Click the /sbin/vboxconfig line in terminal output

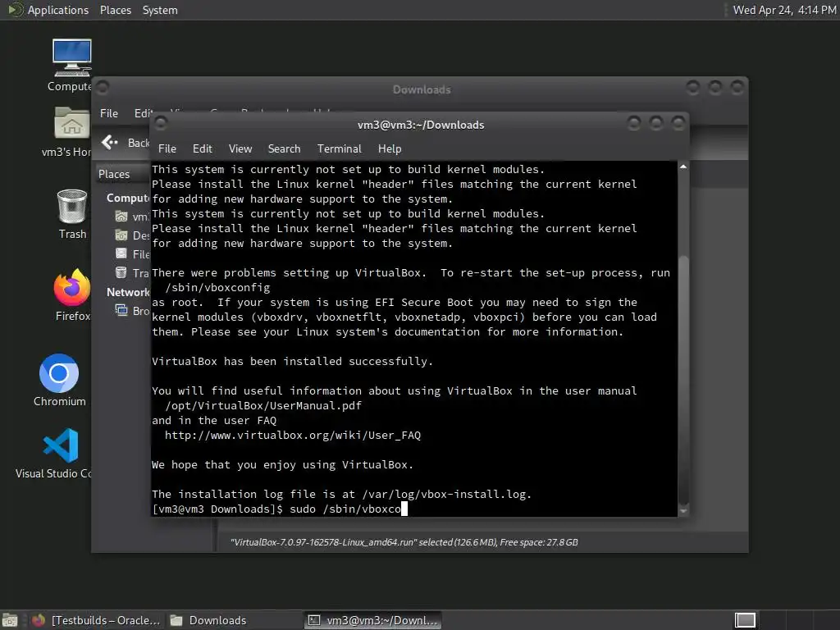click(x=217, y=288)
